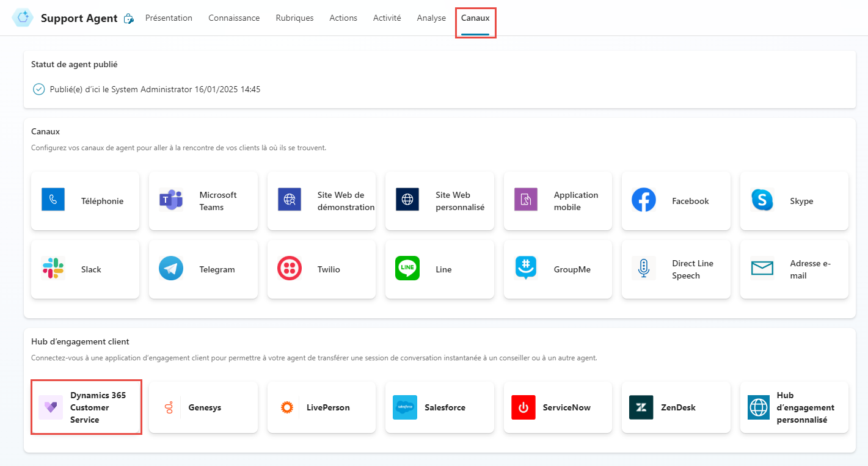
Task: Click the Support Agent hexagon logo icon
Action: (x=23, y=18)
